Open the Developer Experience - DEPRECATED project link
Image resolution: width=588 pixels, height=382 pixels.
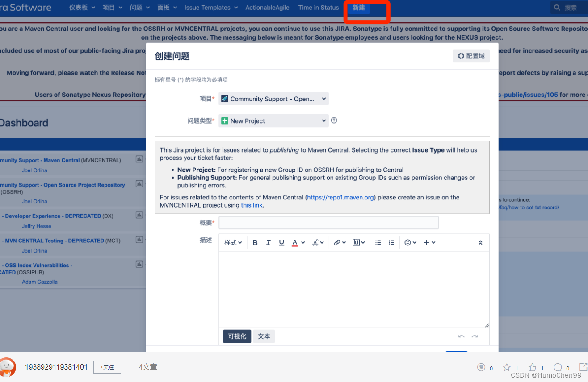[x=50, y=216]
